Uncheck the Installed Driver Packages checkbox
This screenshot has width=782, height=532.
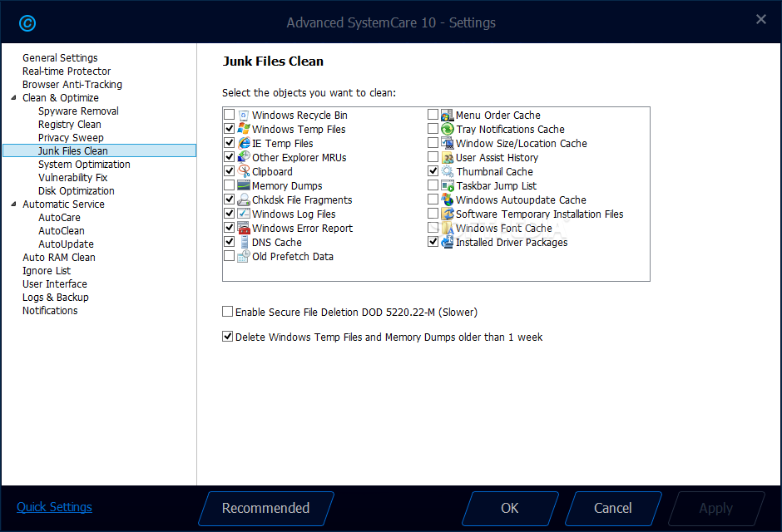[x=433, y=242]
